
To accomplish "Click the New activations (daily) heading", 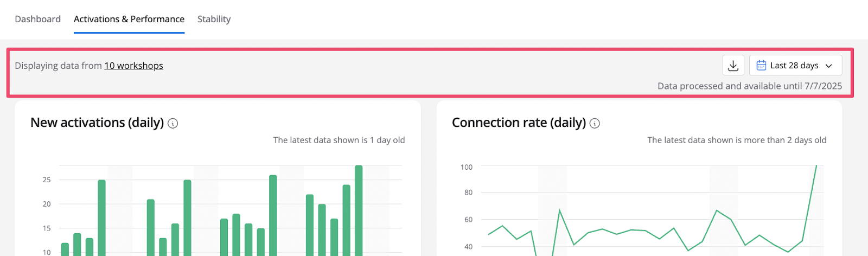I will (x=97, y=123).
